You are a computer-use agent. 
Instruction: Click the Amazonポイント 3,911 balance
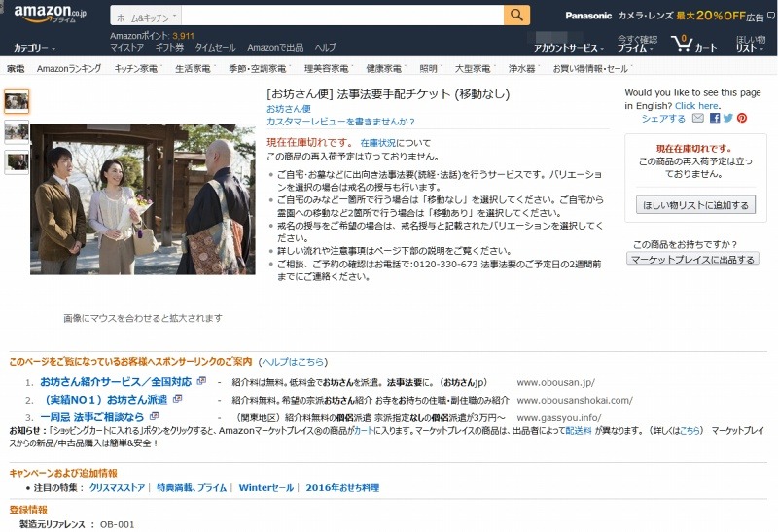(x=152, y=36)
